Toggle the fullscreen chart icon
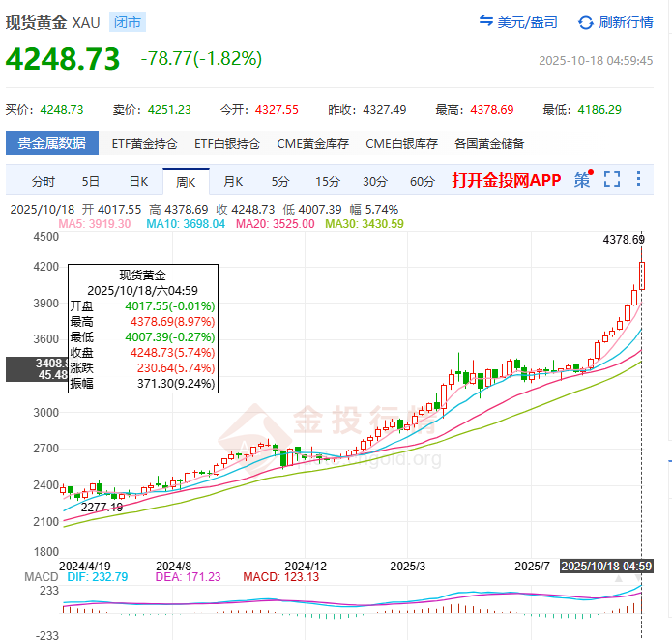672x640 pixels. point(612,179)
